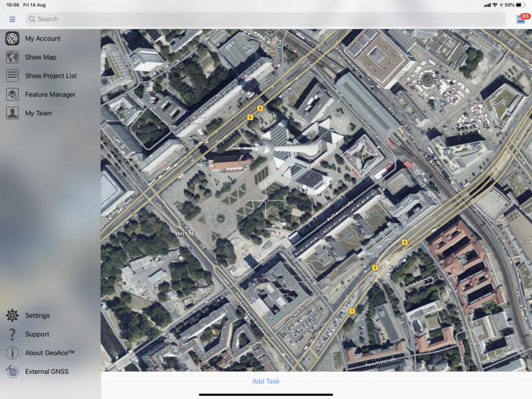Click the Support question mark icon
This screenshot has height=399, width=532.
click(12, 334)
